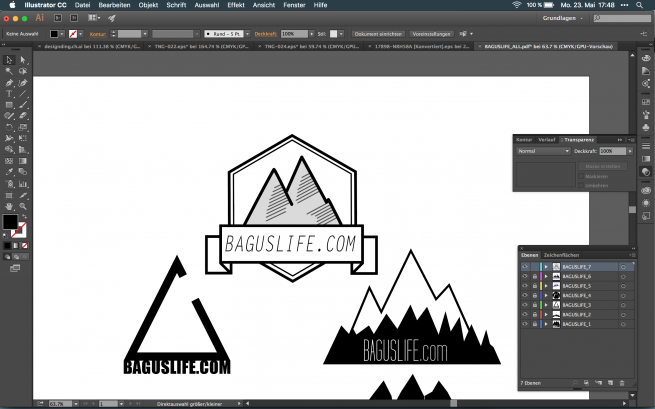Toggle lock on BAGUSLIFE_6 layer
This screenshot has width=655, height=409.
click(535, 277)
